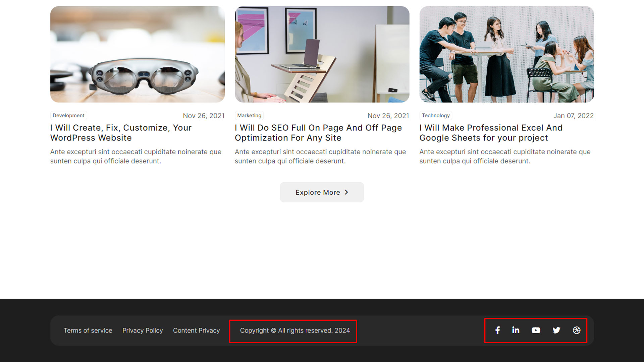644x362 pixels.
Task: Select the Marketing category tag
Action: tap(249, 116)
